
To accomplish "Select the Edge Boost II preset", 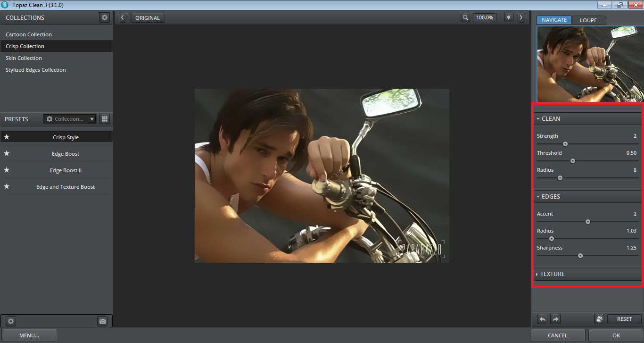I will (66, 170).
